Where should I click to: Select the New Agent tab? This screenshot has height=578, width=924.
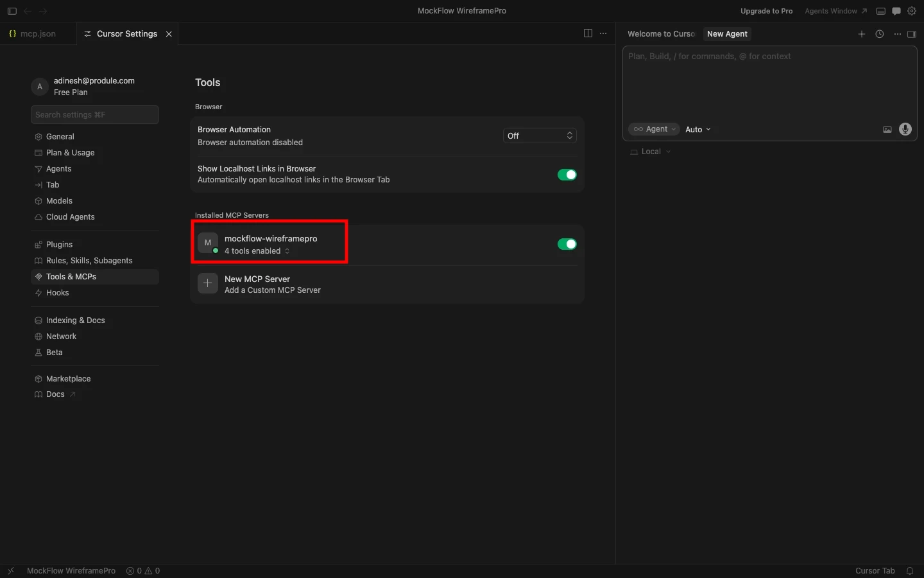(727, 34)
